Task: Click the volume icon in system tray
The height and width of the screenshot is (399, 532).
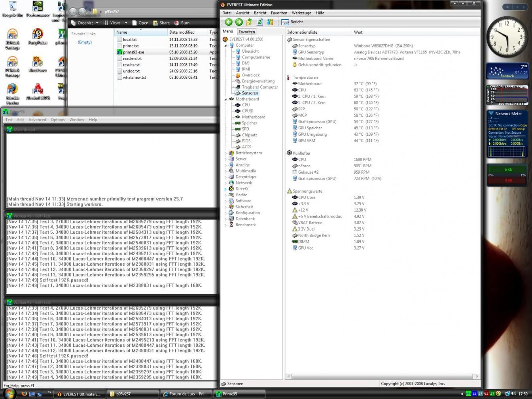Action: 513,394
